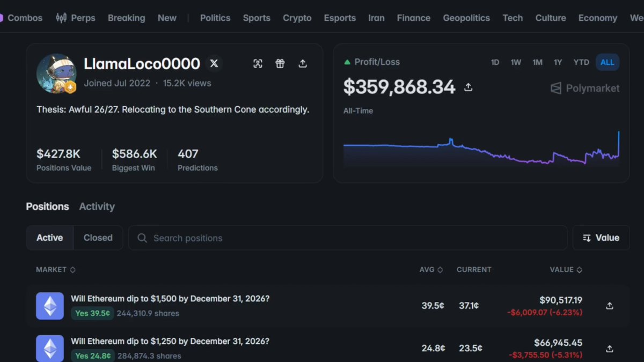Viewport: 644px width, 362px height.
Task: Open the LlamaLoco0000 profile avatar
Action: point(56,73)
